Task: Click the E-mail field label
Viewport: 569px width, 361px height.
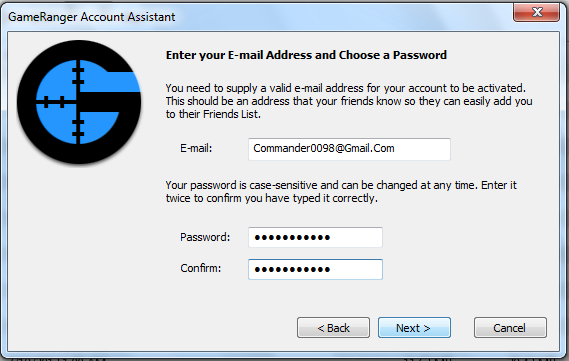Action: (196, 148)
